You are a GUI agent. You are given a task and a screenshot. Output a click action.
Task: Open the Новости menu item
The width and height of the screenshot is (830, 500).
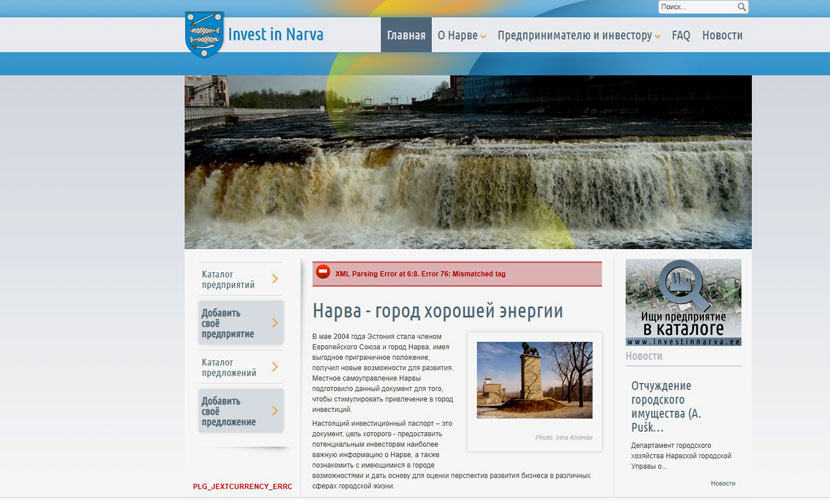pyautogui.click(x=722, y=35)
